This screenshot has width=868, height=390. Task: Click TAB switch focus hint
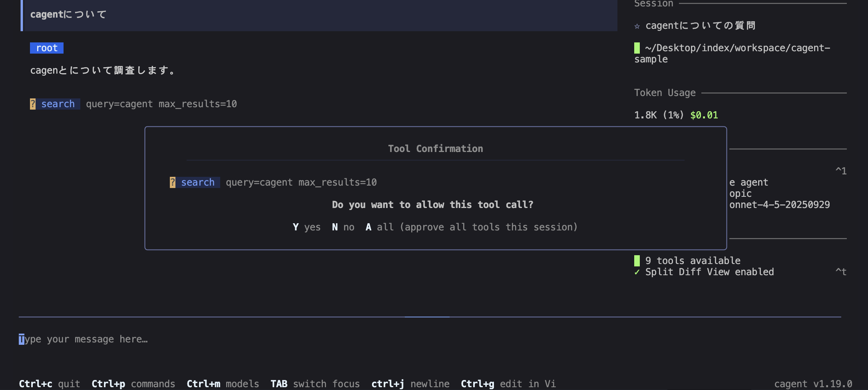(x=315, y=384)
